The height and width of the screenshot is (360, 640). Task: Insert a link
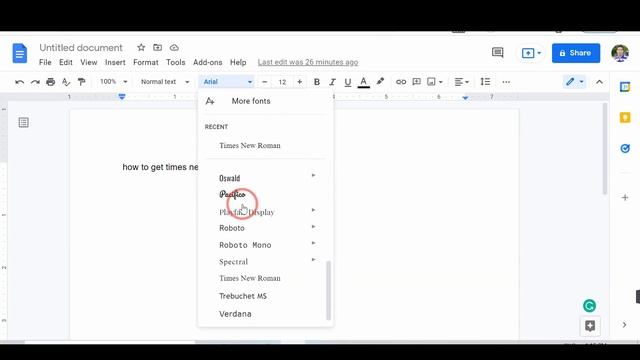[x=401, y=82]
